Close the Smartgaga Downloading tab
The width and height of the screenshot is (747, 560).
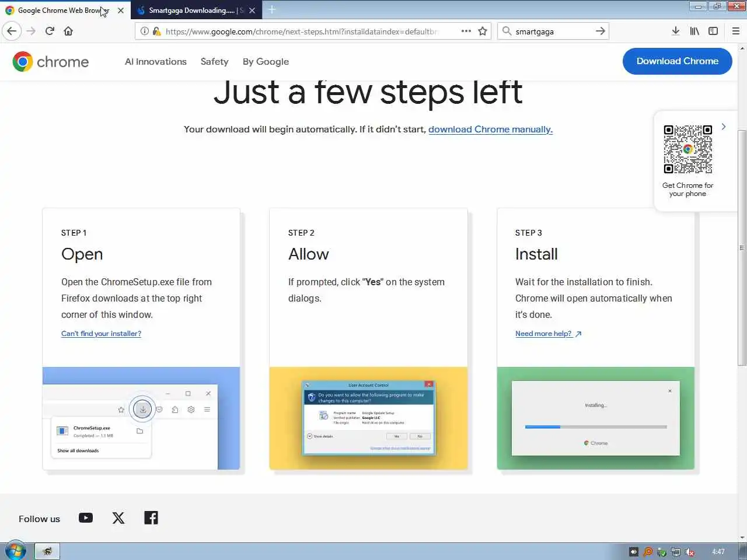252,10
